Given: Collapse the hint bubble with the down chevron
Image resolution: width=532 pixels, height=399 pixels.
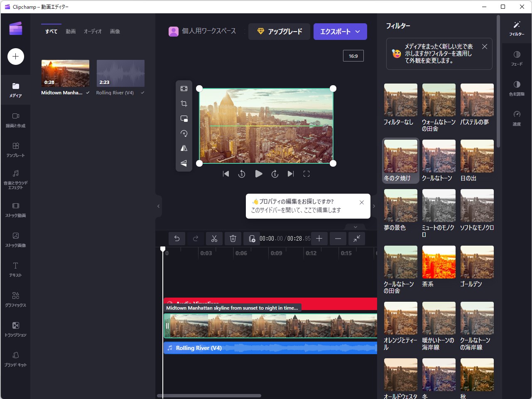Looking at the screenshot, I should click(355, 227).
